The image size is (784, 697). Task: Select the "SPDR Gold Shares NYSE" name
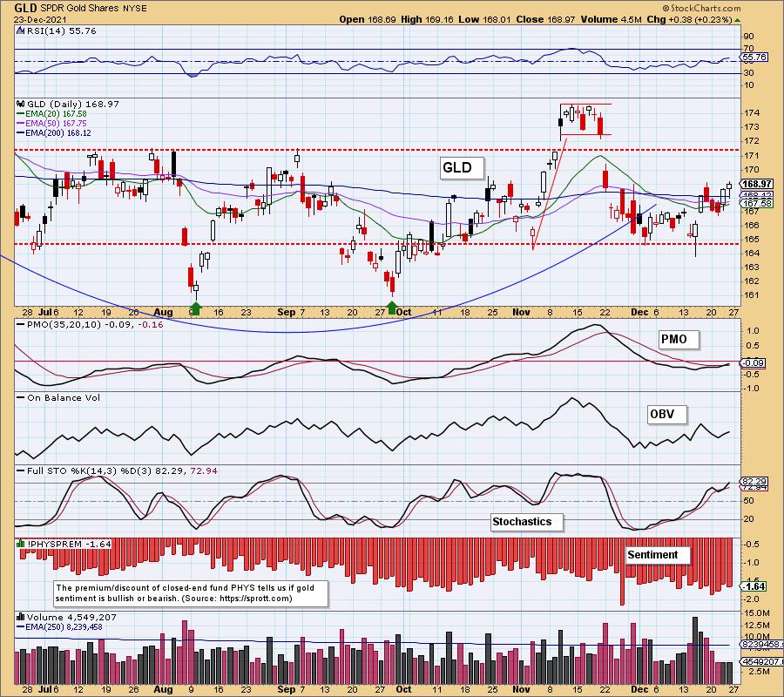point(92,9)
